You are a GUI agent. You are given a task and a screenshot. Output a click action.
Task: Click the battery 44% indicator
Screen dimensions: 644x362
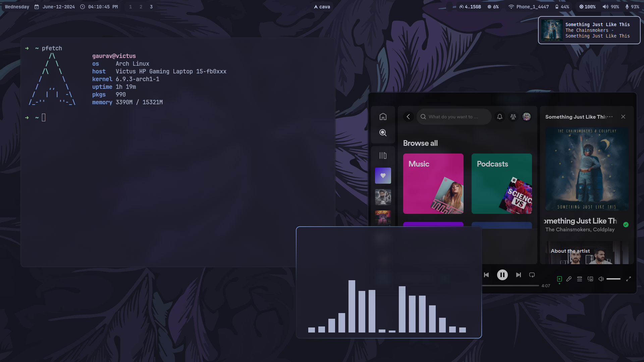tap(562, 7)
